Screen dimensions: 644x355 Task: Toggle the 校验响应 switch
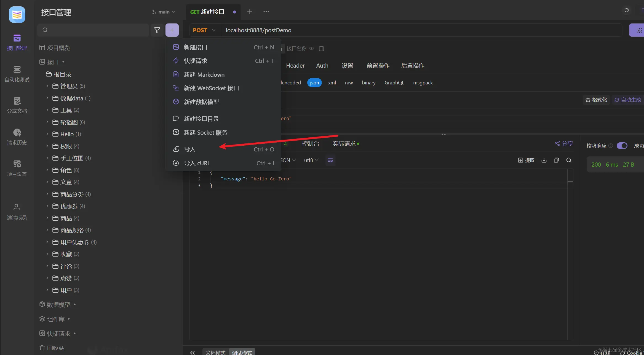point(622,146)
